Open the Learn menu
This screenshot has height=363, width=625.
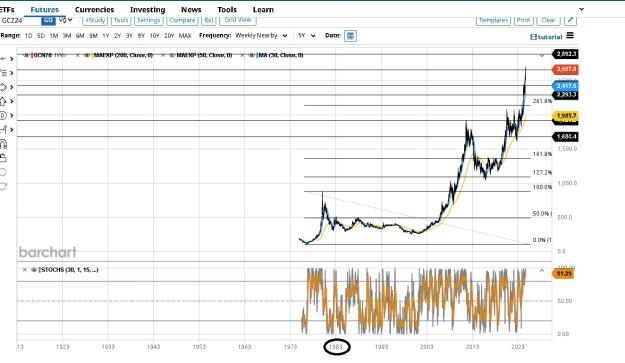(263, 9)
